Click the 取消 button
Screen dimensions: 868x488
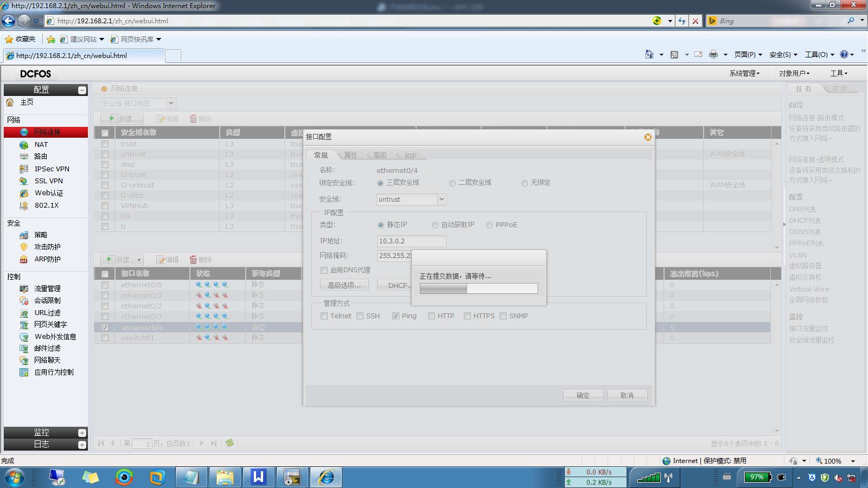point(627,395)
